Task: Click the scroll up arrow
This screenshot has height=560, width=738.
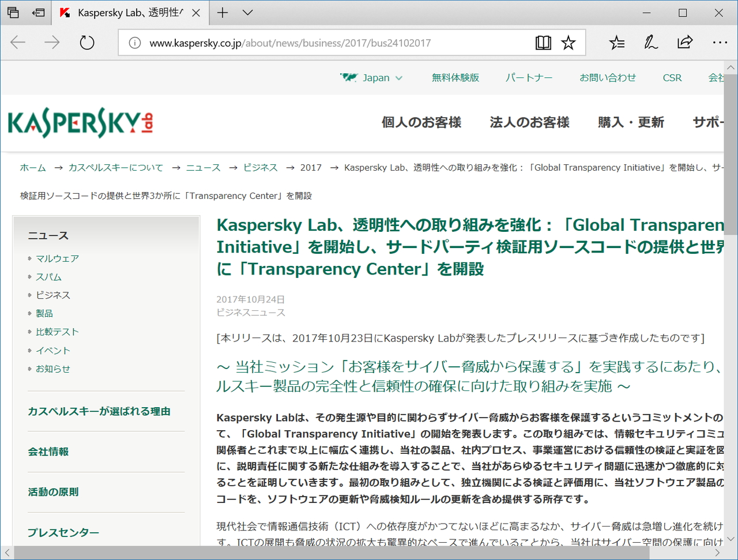Action: tap(731, 67)
